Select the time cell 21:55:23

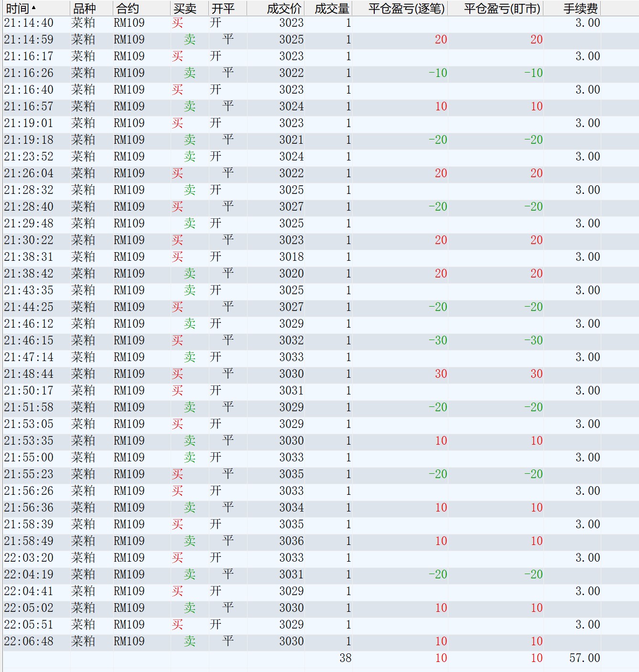click(x=29, y=474)
